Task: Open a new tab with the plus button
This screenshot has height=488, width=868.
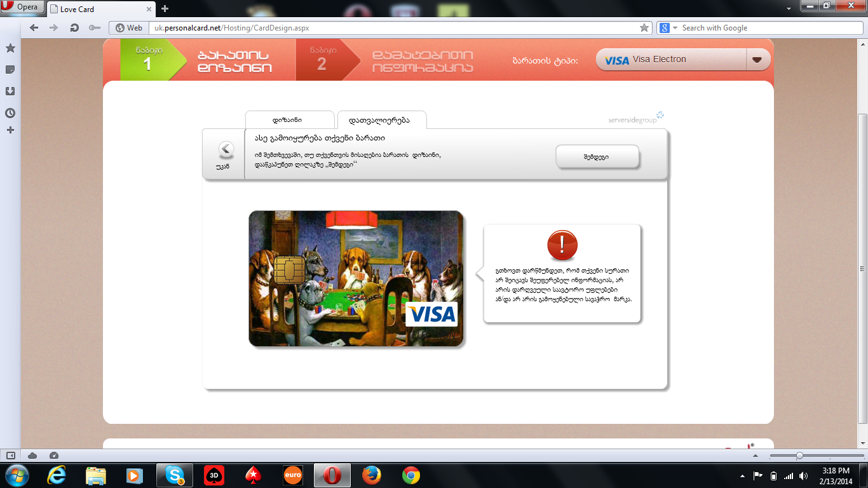Action: 165,9
